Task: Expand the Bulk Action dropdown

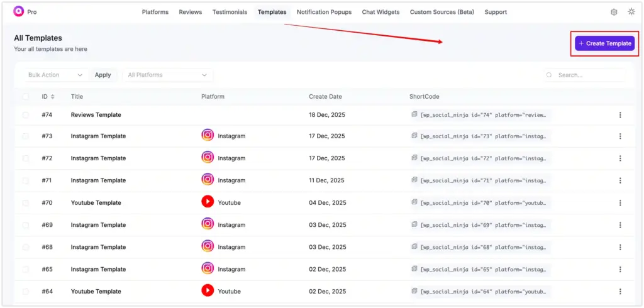Action: (55, 75)
